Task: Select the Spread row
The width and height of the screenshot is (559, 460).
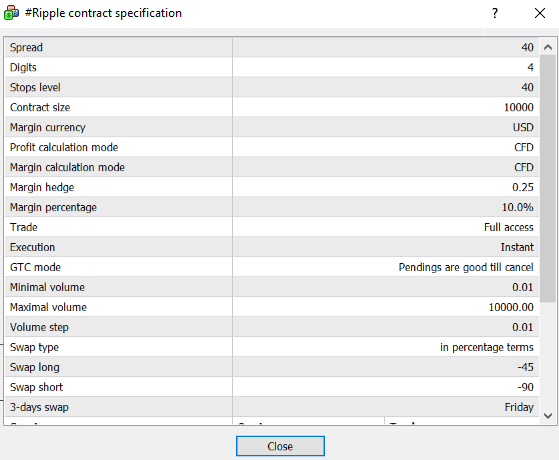Action: [272, 47]
